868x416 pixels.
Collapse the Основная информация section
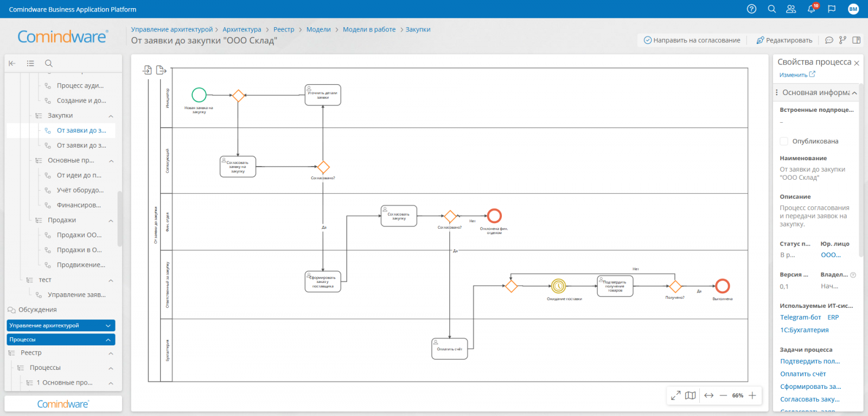click(854, 93)
